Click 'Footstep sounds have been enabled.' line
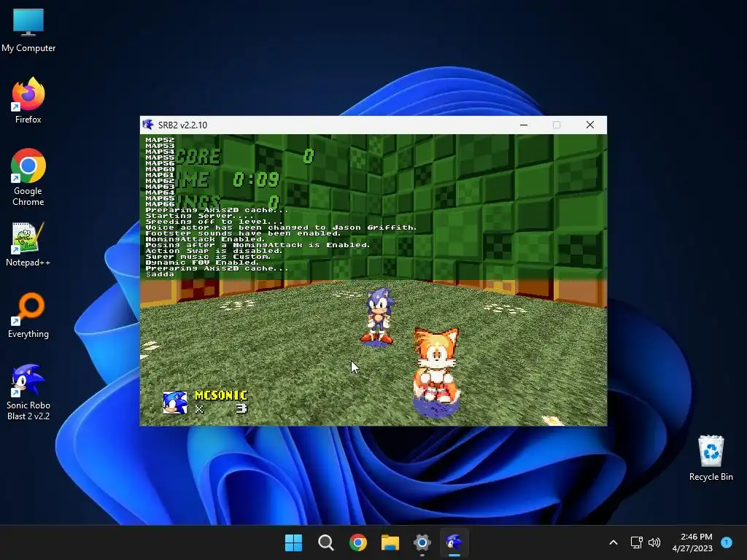Screen dimensions: 747x560 (x=243, y=233)
